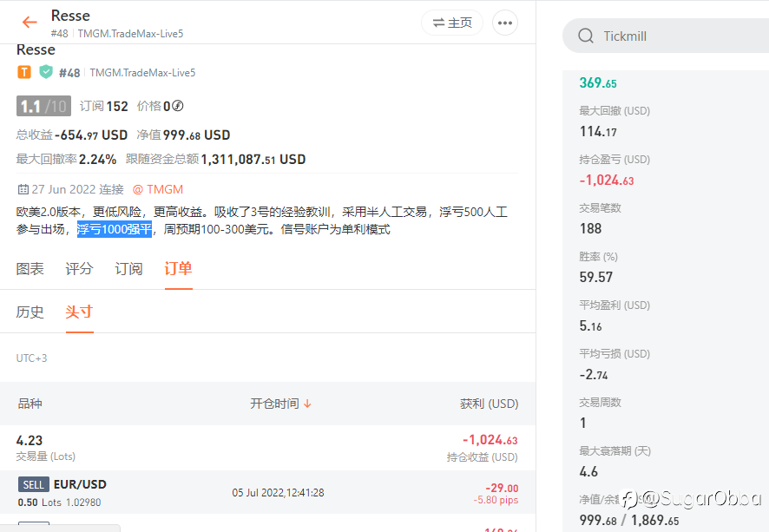Click the -29.00 profit on EUR/USD row
Image resolution: width=769 pixels, height=532 pixels.
(502, 488)
